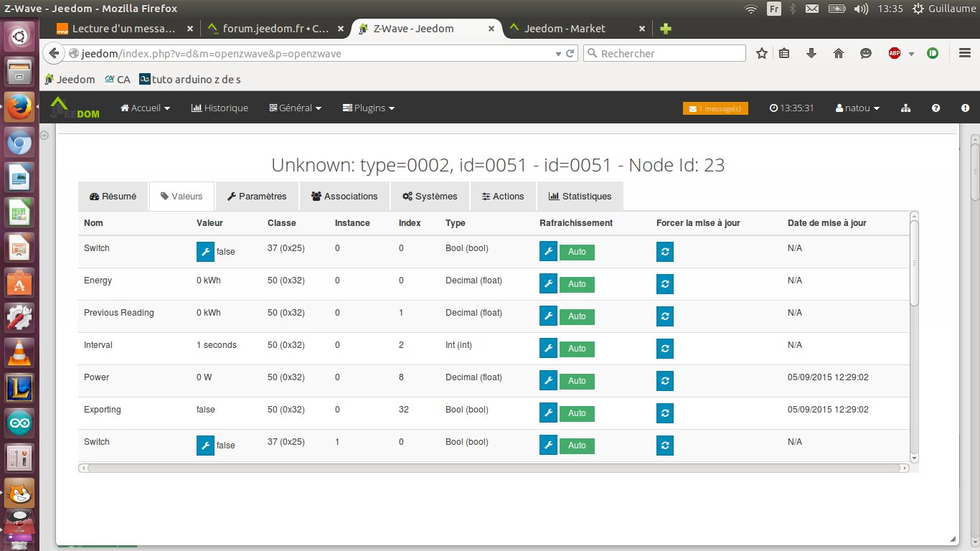Image resolution: width=980 pixels, height=551 pixels.
Task: Switch to the Associations tab
Action: (x=344, y=196)
